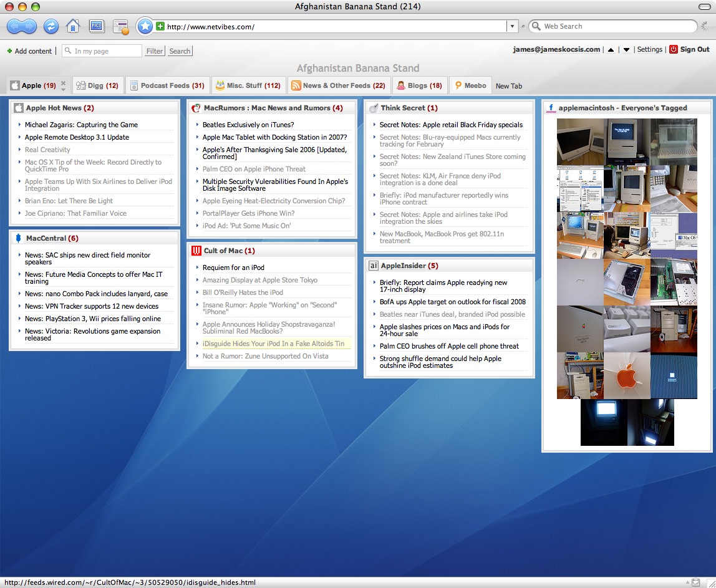716x588 pixels.
Task: Click the browser back/forward navigation button
Action: [21, 26]
